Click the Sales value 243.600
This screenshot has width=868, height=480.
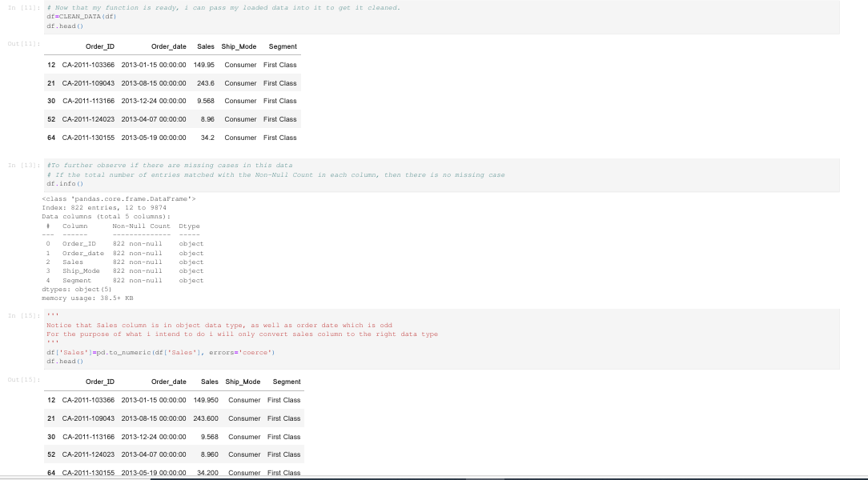tap(206, 418)
